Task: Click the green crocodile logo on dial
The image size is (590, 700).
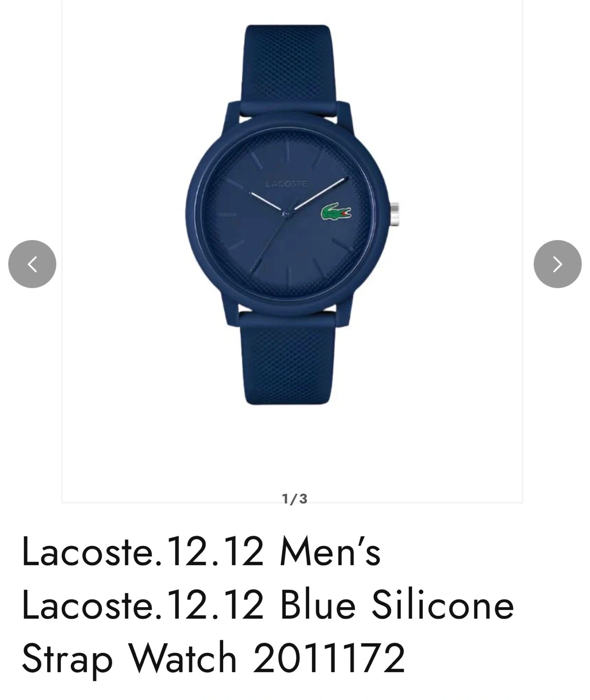Action: [x=336, y=212]
